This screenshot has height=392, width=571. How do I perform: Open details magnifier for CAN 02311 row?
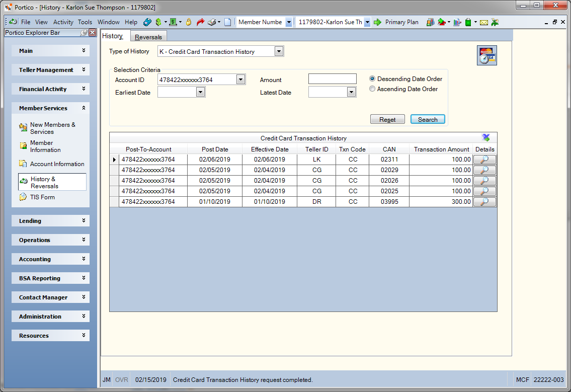(x=484, y=160)
